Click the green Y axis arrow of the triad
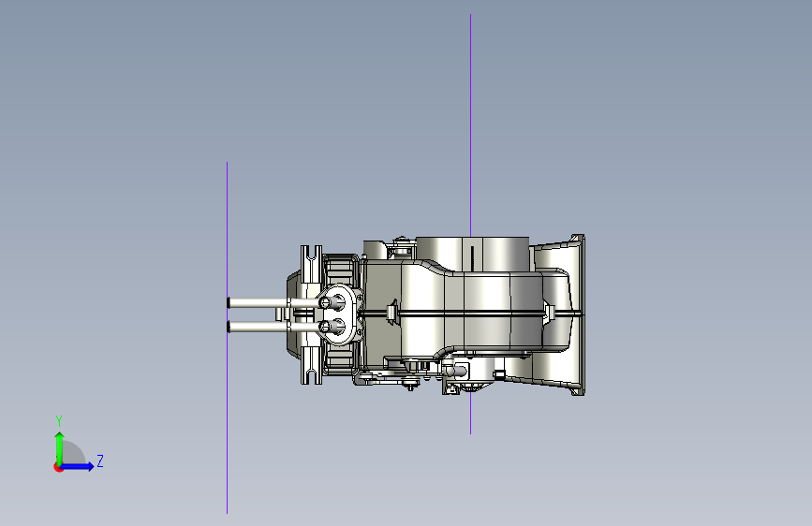The height and width of the screenshot is (526, 812). [60, 448]
